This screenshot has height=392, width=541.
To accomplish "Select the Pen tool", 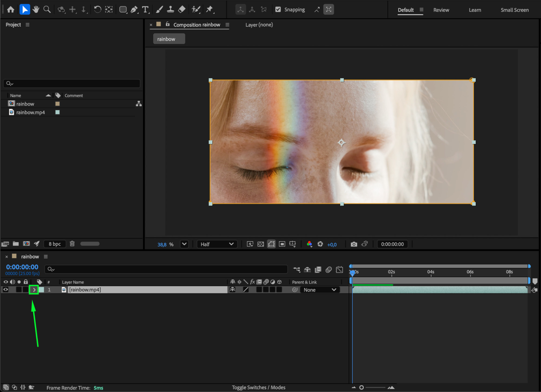I will pyautogui.click(x=134, y=9).
